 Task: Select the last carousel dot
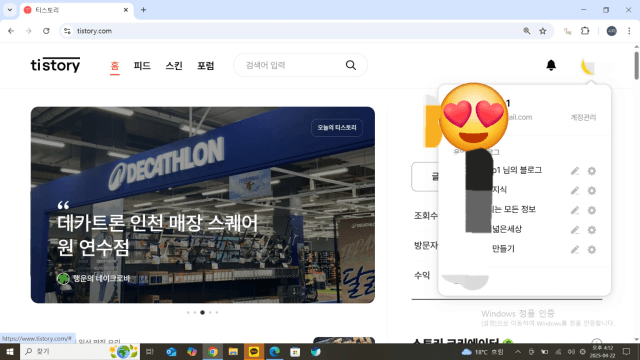click(217, 313)
